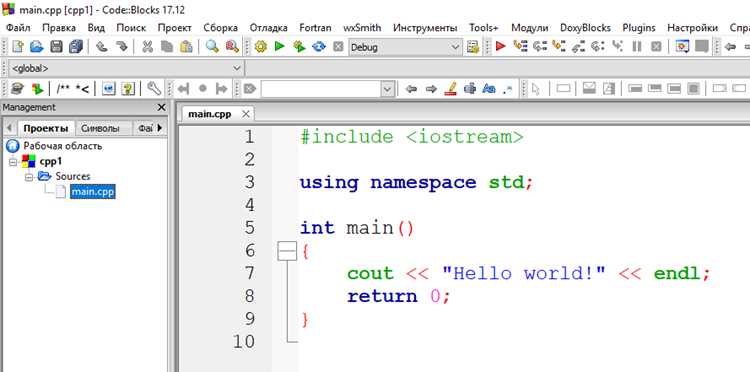Open the Fortran menu

315,28
